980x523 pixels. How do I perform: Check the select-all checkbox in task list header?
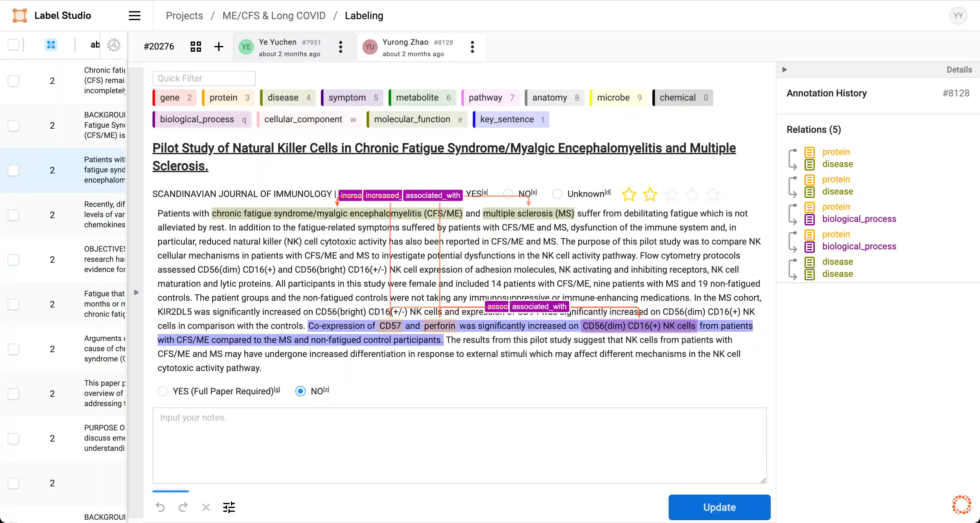click(x=13, y=44)
